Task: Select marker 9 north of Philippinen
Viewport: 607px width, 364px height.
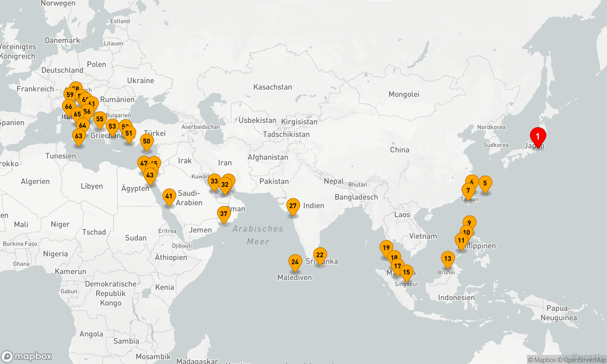Action: 470,221
